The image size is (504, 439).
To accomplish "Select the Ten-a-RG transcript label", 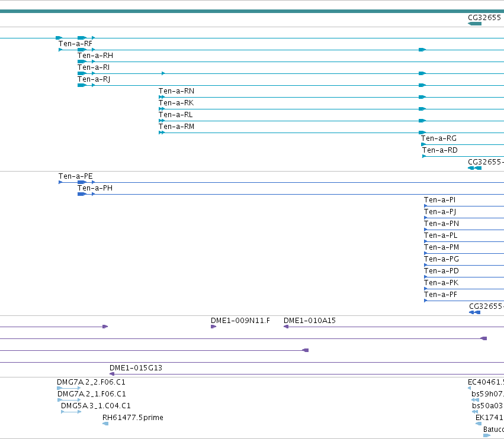I will point(439,138).
